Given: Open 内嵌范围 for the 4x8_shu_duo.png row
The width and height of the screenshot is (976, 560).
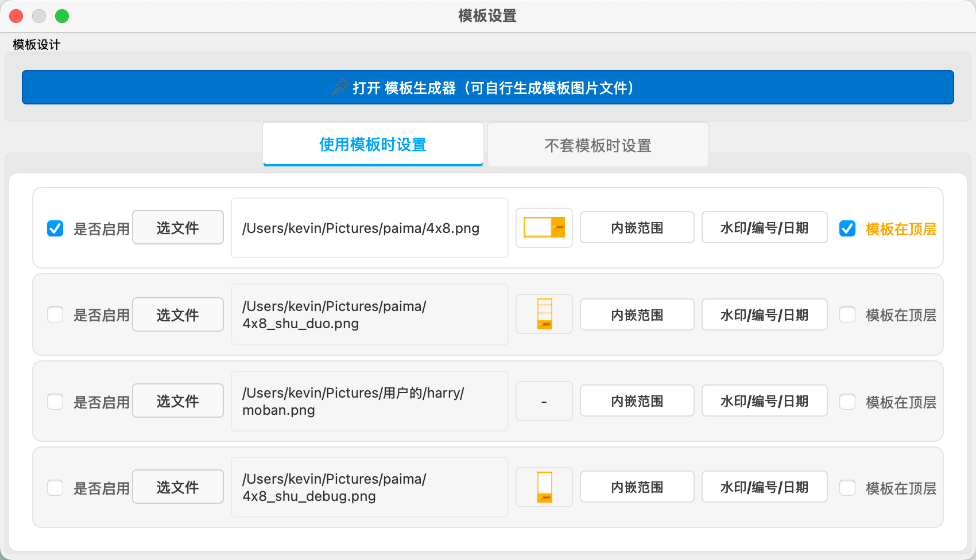Looking at the screenshot, I should pos(637,314).
